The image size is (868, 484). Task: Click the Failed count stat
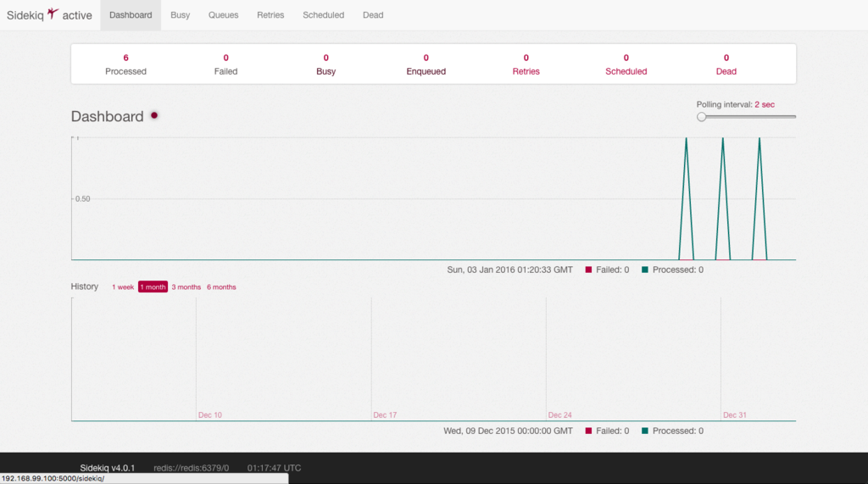[225, 58]
